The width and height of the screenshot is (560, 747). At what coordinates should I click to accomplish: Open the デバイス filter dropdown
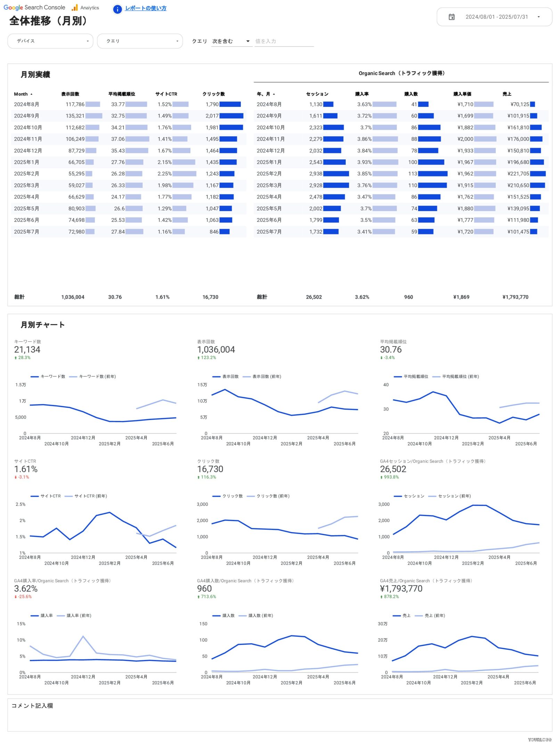coord(50,41)
